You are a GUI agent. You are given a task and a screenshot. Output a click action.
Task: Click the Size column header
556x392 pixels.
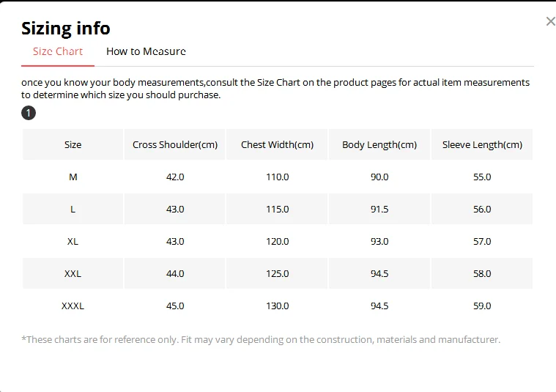(x=73, y=145)
